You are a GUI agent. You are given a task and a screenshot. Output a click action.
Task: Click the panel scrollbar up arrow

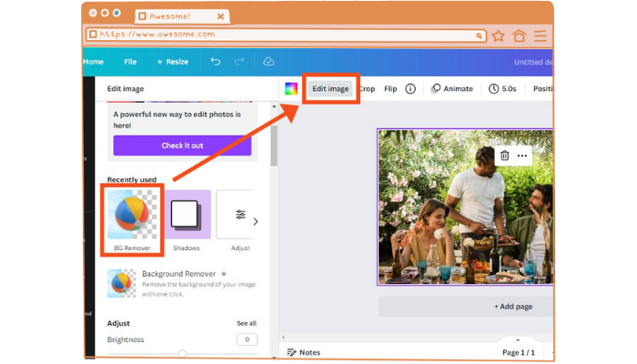[274, 106]
